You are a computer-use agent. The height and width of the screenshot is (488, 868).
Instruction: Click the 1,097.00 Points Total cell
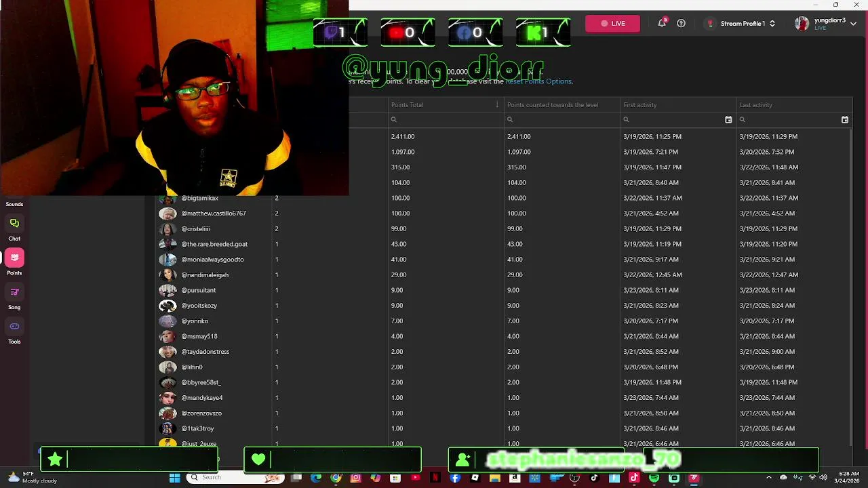403,152
